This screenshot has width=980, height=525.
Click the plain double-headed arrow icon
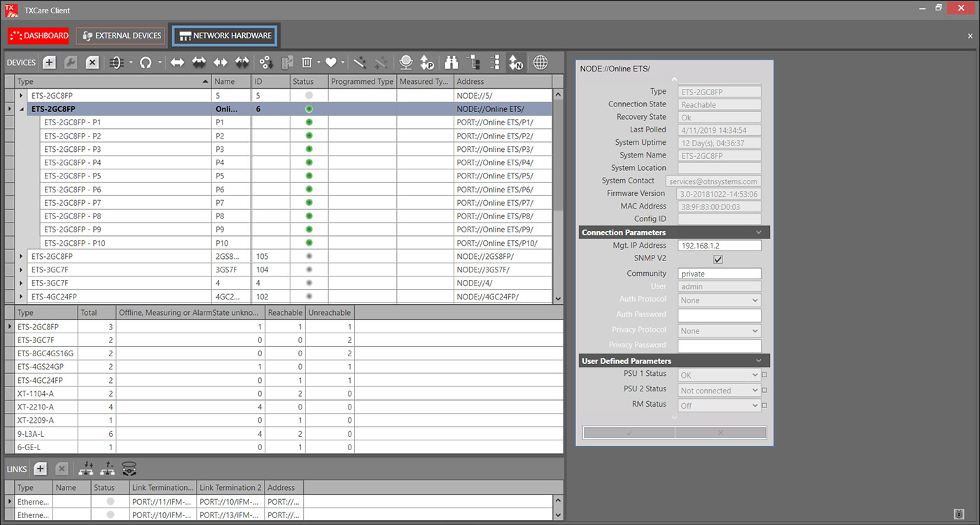click(x=177, y=62)
